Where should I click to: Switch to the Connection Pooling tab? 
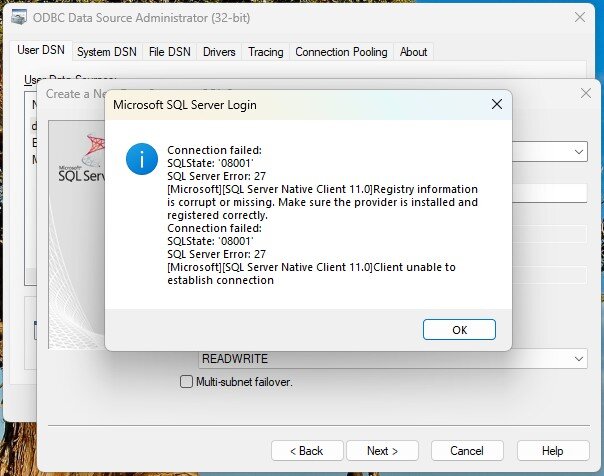[x=341, y=52]
